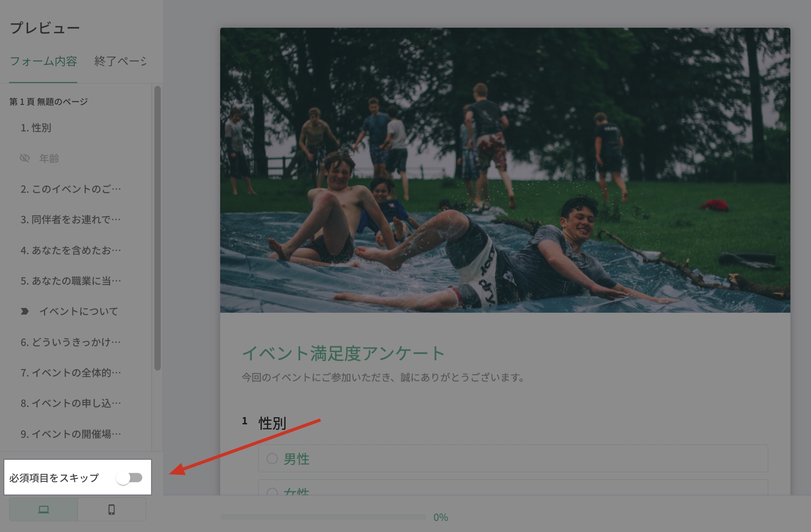Jump to question 4. あなたを含めたお…
Screen dimensions: 811x532
pyautogui.click(x=71, y=250)
